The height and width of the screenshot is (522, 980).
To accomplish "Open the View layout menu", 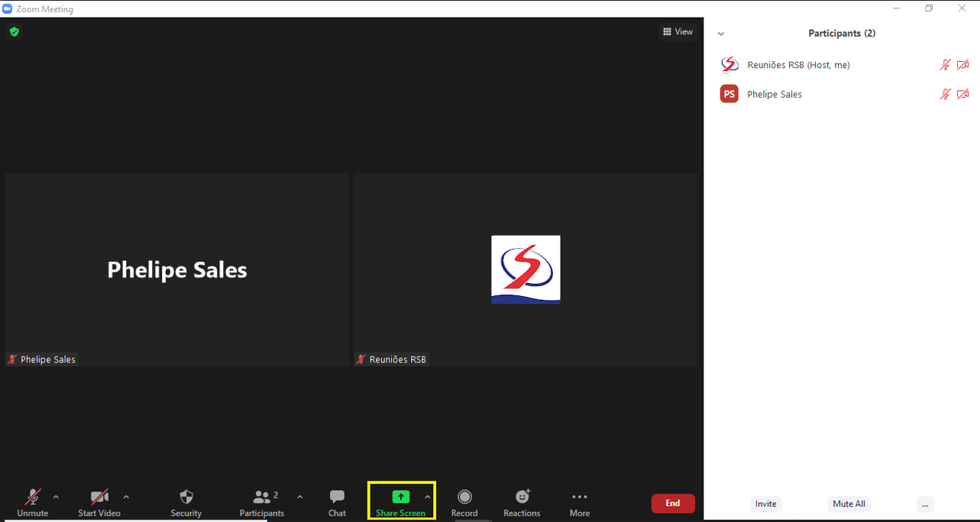I will click(x=678, y=32).
